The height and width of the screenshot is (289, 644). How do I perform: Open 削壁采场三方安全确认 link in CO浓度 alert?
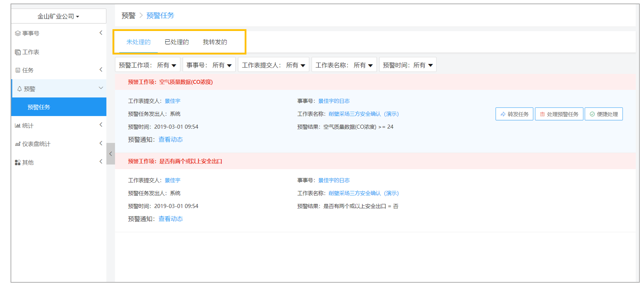tap(363, 114)
